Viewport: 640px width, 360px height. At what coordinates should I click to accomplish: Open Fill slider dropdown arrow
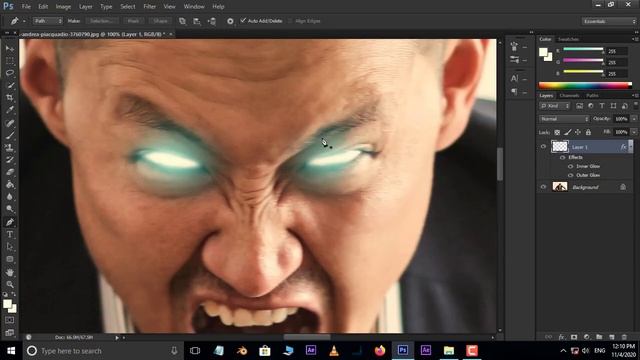(x=634, y=132)
